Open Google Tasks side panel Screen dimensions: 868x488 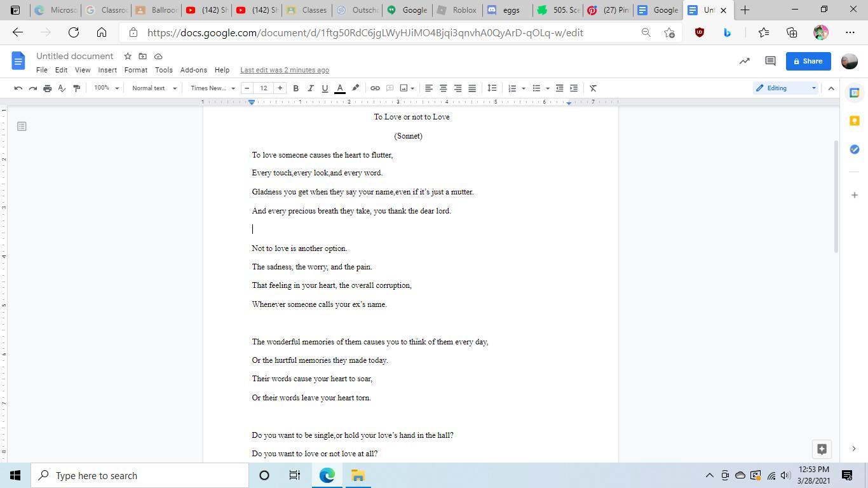(855, 149)
